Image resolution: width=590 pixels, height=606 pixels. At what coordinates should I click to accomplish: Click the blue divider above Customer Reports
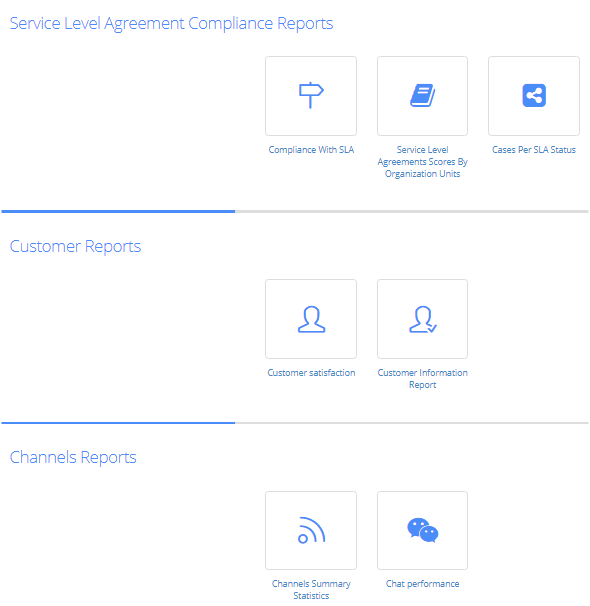118,211
